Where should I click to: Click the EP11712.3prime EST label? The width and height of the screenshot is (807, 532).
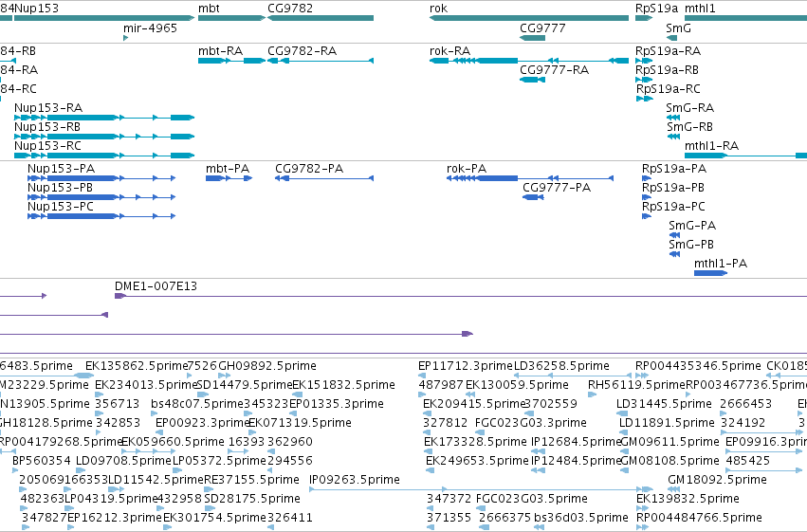[466, 366]
